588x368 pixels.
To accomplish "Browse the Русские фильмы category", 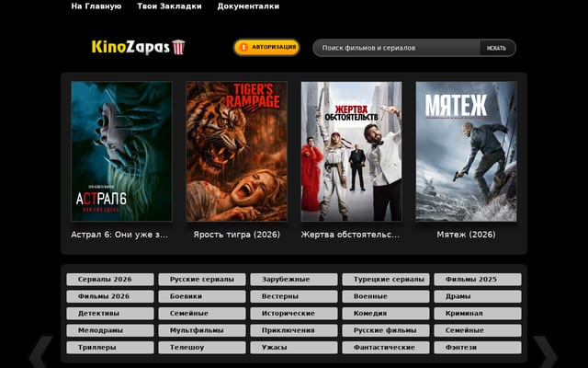I will (x=386, y=330).
